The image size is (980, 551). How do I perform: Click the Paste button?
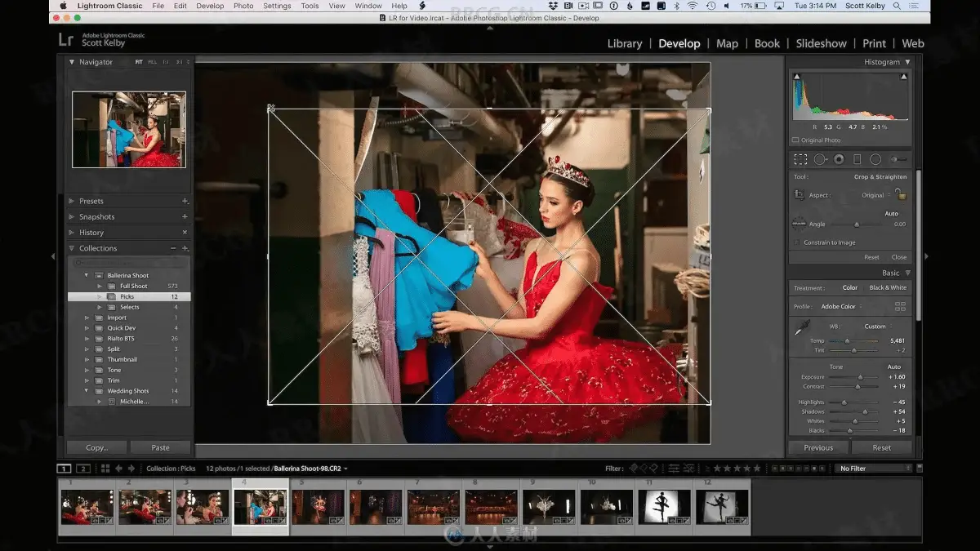click(160, 447)
